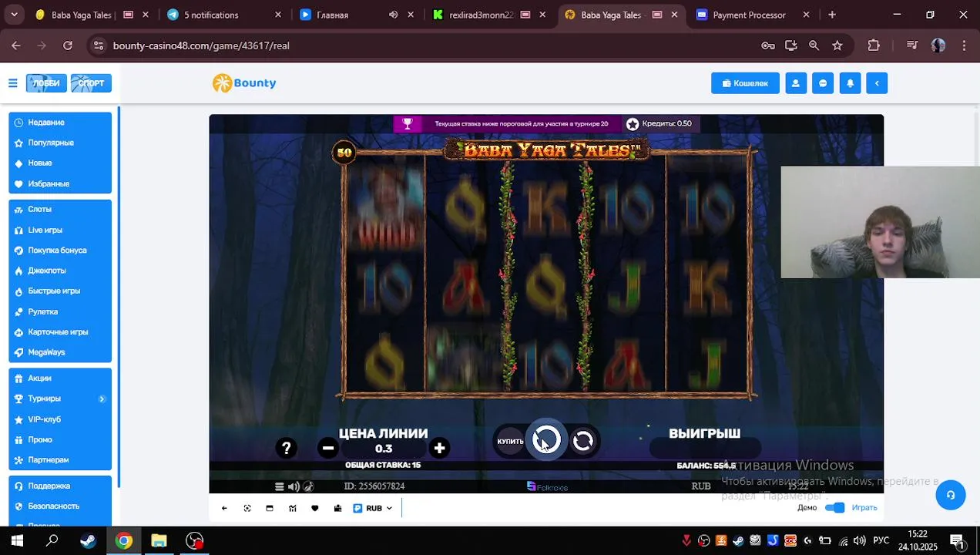Open Слоты category
The height and width of the screenshot is (555, 980).
click(x=60, y=210)
